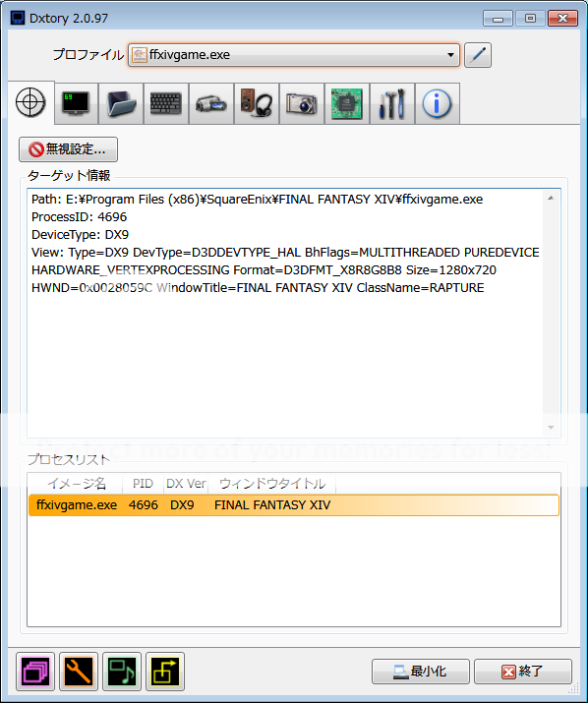Image resolution: width=588 pixels, height=703 pixels.
Task: Click the Dxtory title bar app icon
Action: tap(18, 19)
